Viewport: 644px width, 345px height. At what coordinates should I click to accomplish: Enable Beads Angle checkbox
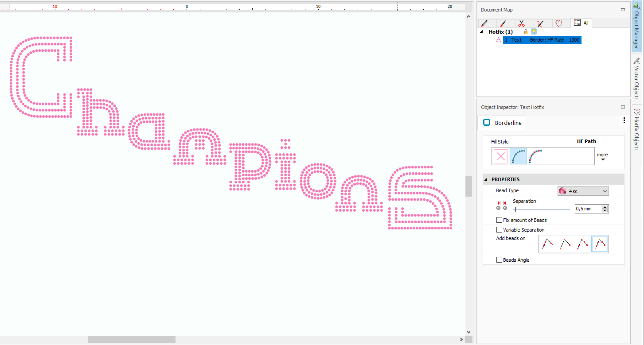[500, 260]
